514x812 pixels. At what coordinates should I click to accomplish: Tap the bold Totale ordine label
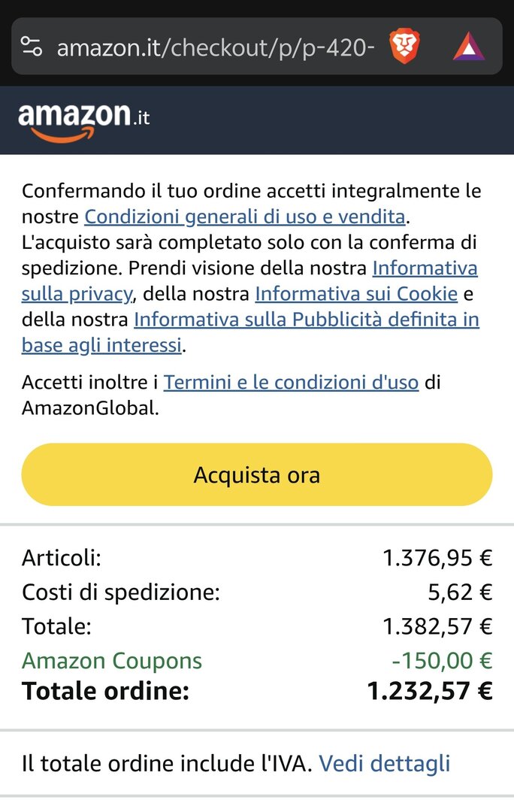tap(105, 691)
